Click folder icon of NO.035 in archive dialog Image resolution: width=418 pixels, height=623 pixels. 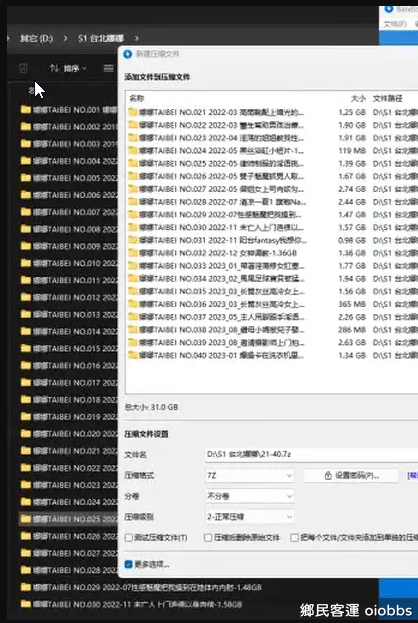pos(133,291)
